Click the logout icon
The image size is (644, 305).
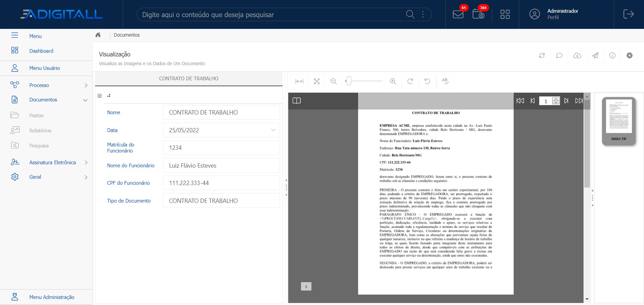tap(629, 14)
